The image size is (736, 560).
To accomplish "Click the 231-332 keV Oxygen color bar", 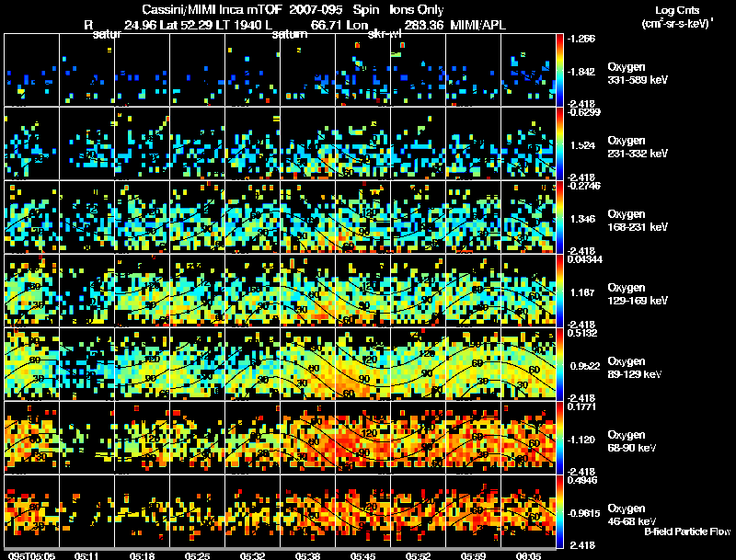I will click(559, 143).
